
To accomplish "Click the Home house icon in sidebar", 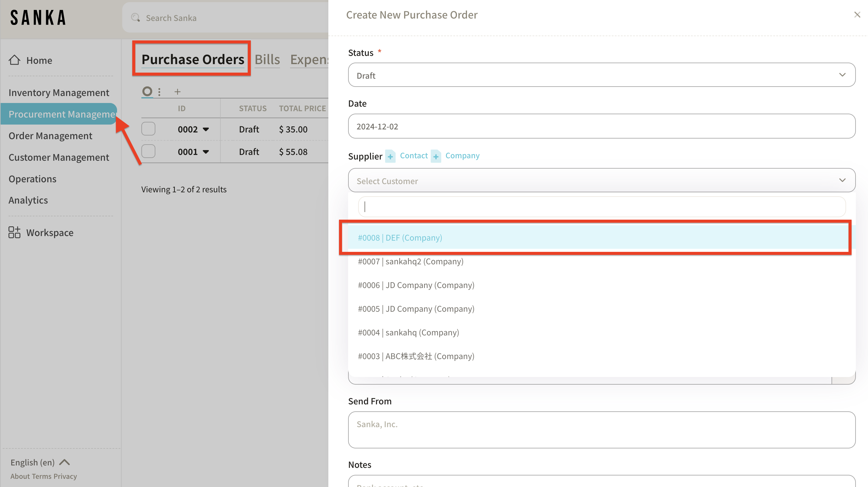I will click(14, 60).
